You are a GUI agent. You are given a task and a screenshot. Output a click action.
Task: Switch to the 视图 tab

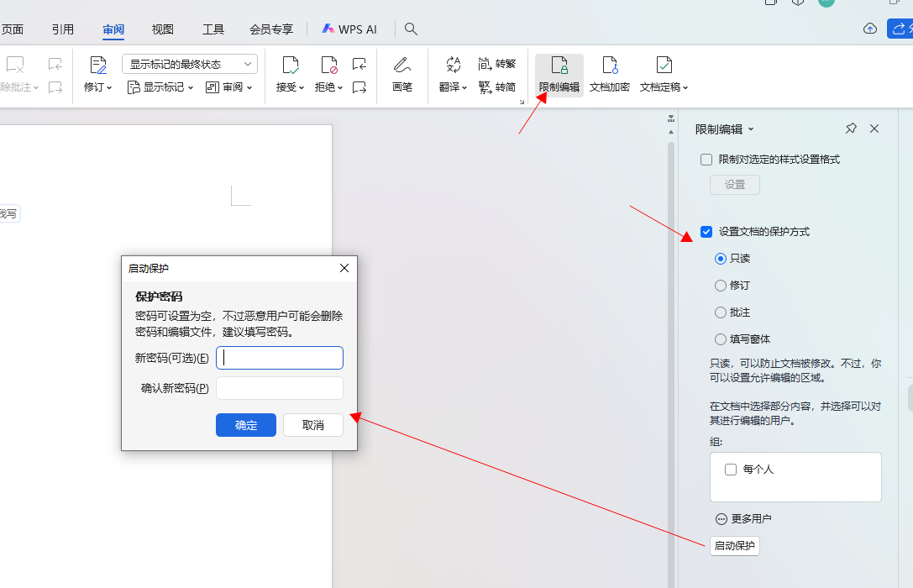tap(162, 29)
